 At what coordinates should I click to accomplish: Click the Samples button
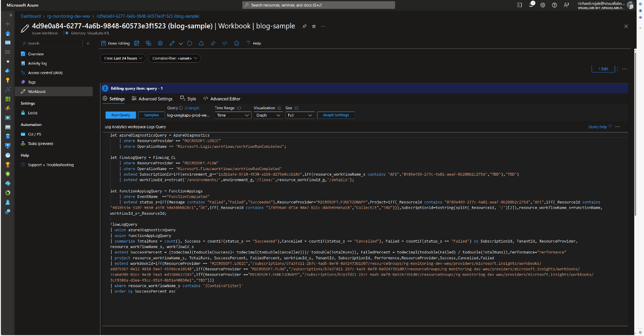click(152, 115)
